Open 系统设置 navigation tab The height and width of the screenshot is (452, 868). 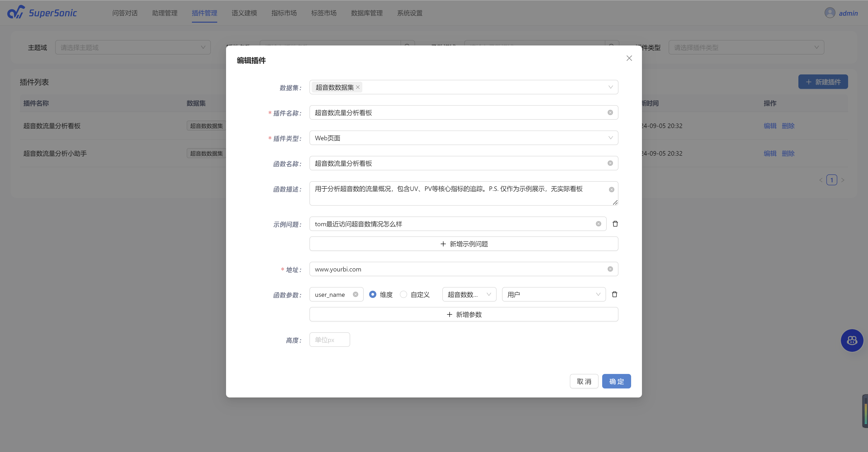point(409,13)
